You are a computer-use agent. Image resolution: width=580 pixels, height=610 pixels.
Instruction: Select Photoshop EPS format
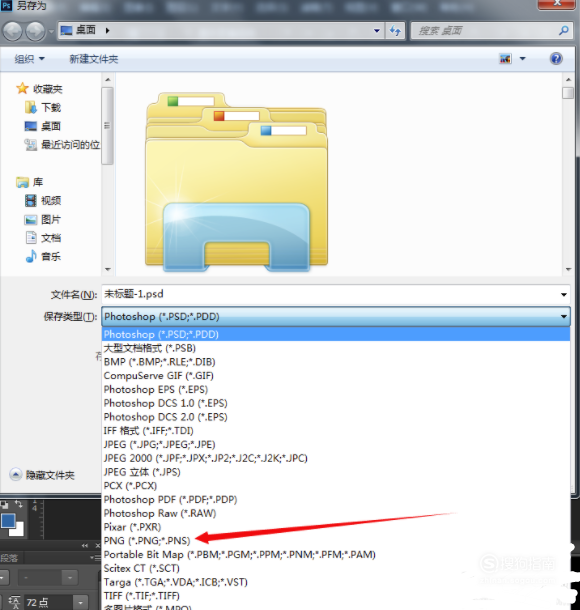tap(336, 389)
